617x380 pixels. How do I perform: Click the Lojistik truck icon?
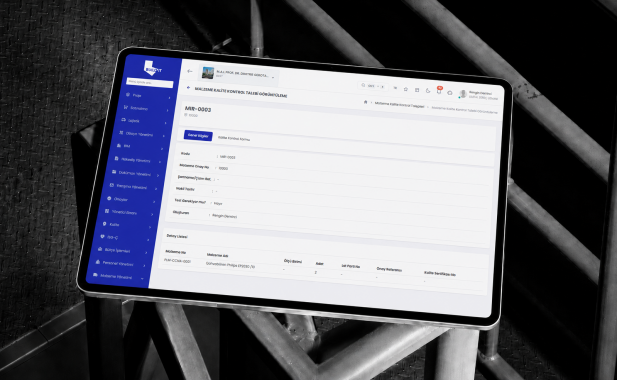click(124, 120)
